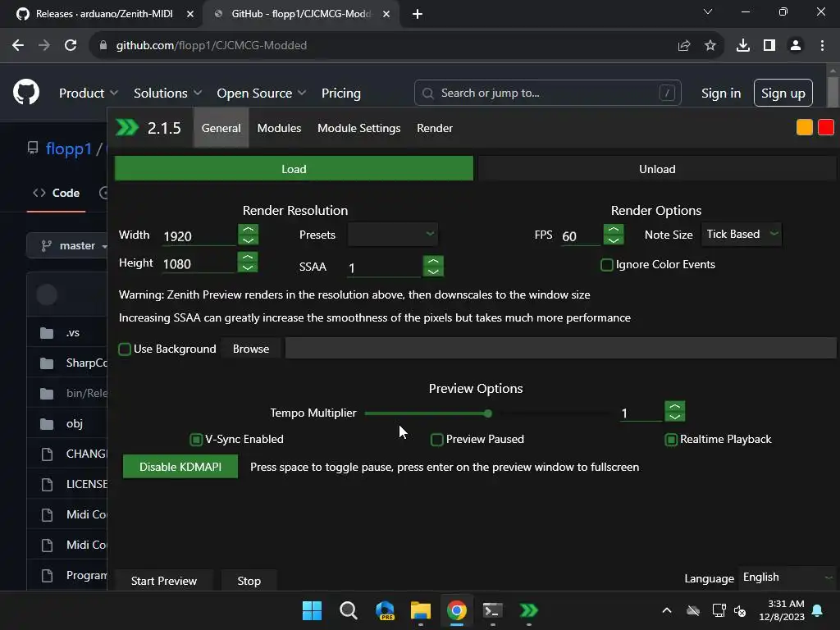
Task: Switch to the General tab
Action: (221, 128)
